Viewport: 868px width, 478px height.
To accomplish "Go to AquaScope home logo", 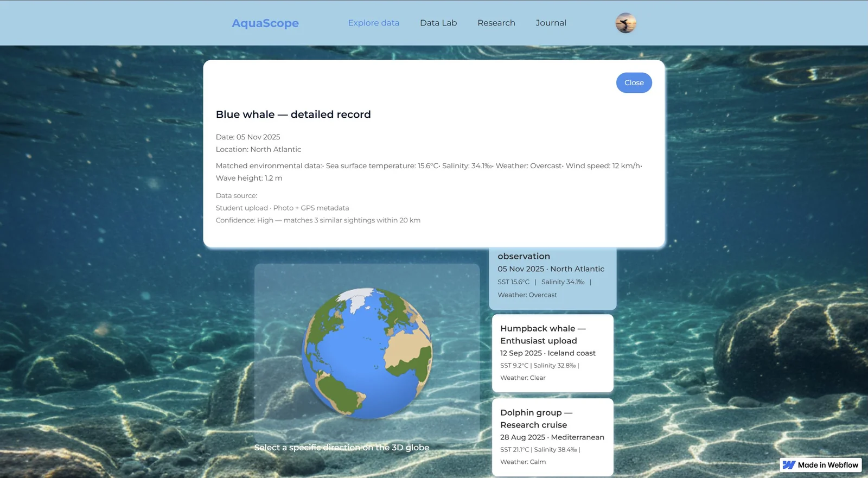I will 265,23.
